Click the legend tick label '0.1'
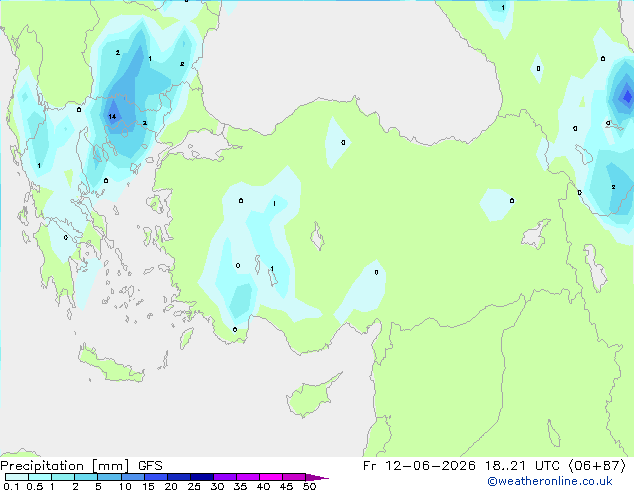Image resolution: width=634 pixels, height=490 pixels. tap(11, 486)
